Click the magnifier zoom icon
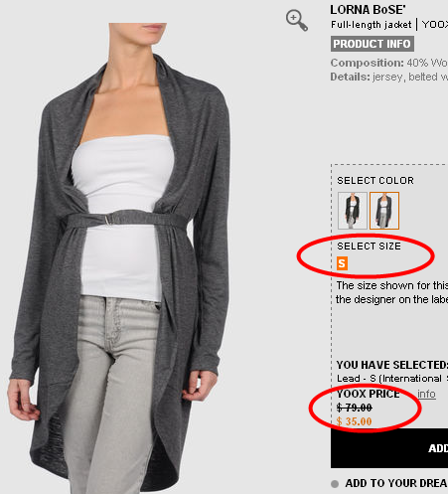This screenshot has height=494, width=448. pos(297,21)
